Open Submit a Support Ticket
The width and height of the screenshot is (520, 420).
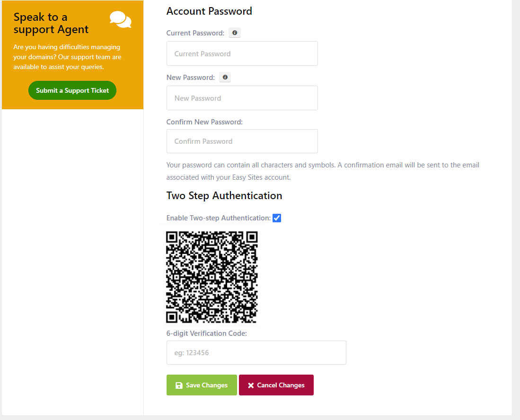point(72,90)
